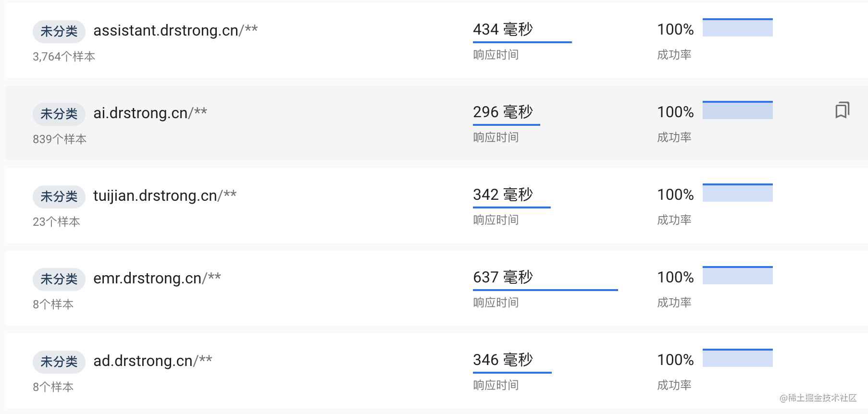The image size is (868, 414).
Task: Open emr.drstrong.cn/** endpoint
Action: pyautogui.click(x=157, y=278)
